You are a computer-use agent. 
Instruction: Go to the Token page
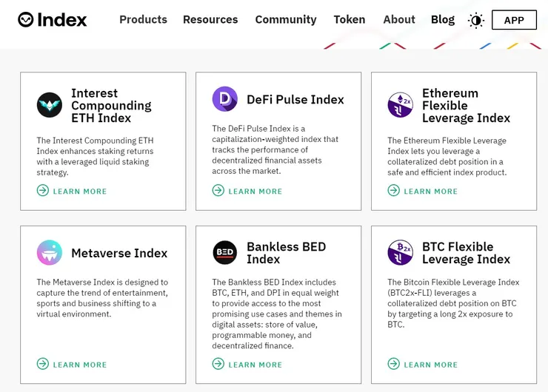pyautogui.click(x=350, y=20)
